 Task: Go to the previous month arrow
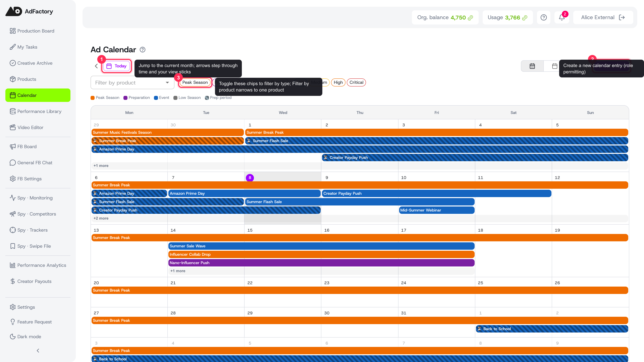click(96, 66)
